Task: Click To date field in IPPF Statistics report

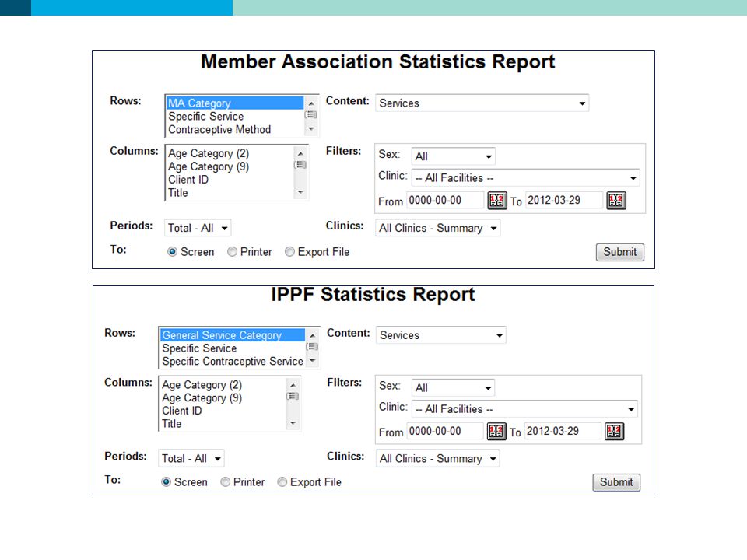Action: click(563, 431)
